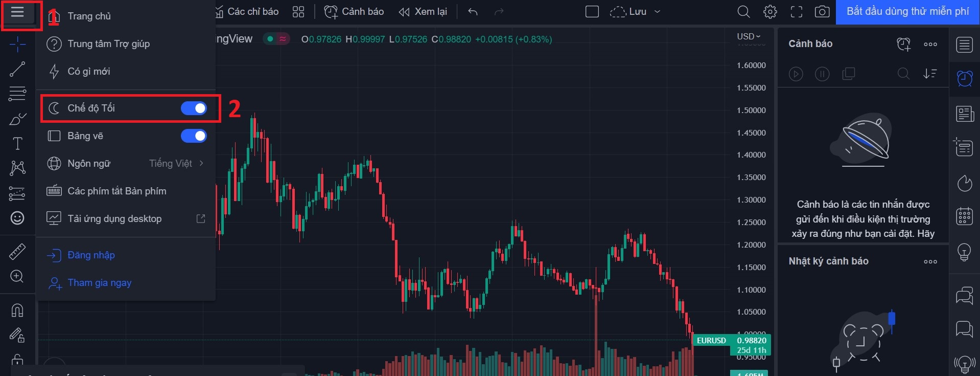Select the brush drawing tool
The height and width of the screenshot is (376, 980).
17,119
